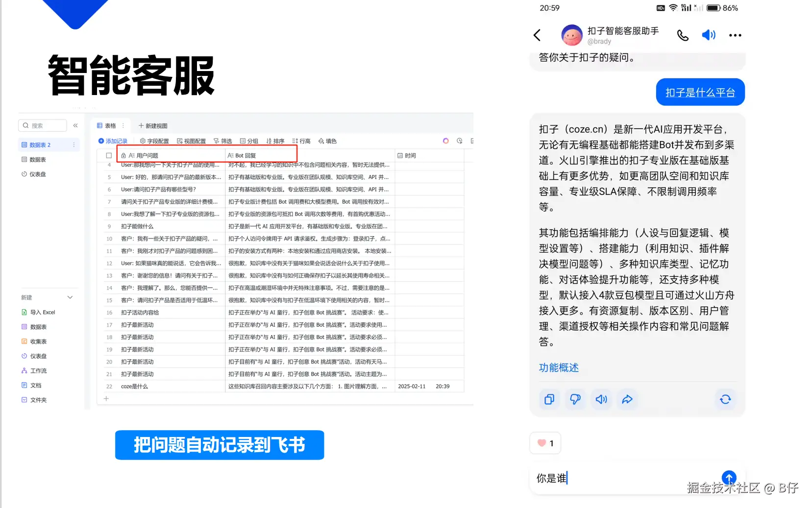Click the Bot 回复 column header

[x=310, y=155]
